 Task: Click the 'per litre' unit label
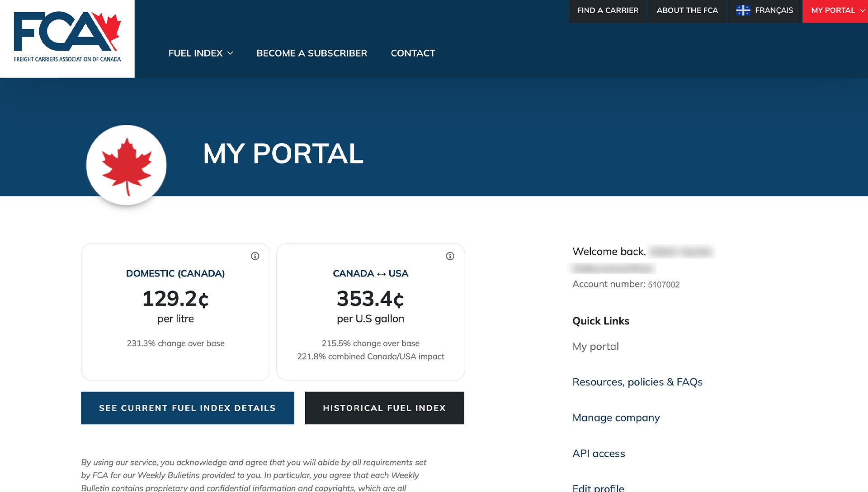pos(175,319)
